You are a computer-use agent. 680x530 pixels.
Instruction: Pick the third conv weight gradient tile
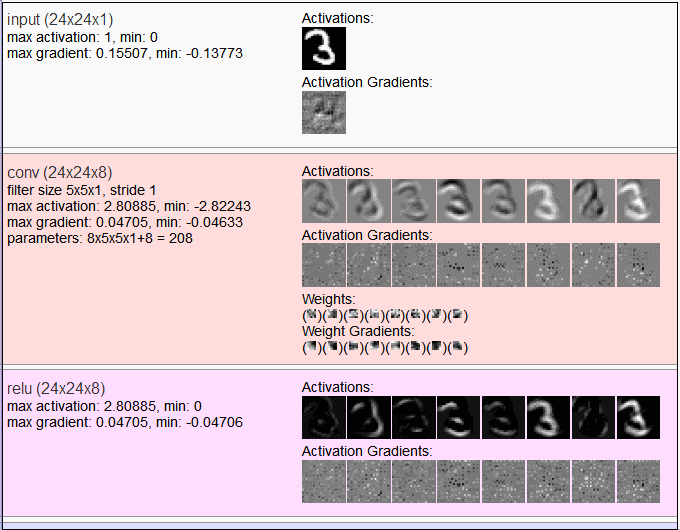(x=353, y=346)
